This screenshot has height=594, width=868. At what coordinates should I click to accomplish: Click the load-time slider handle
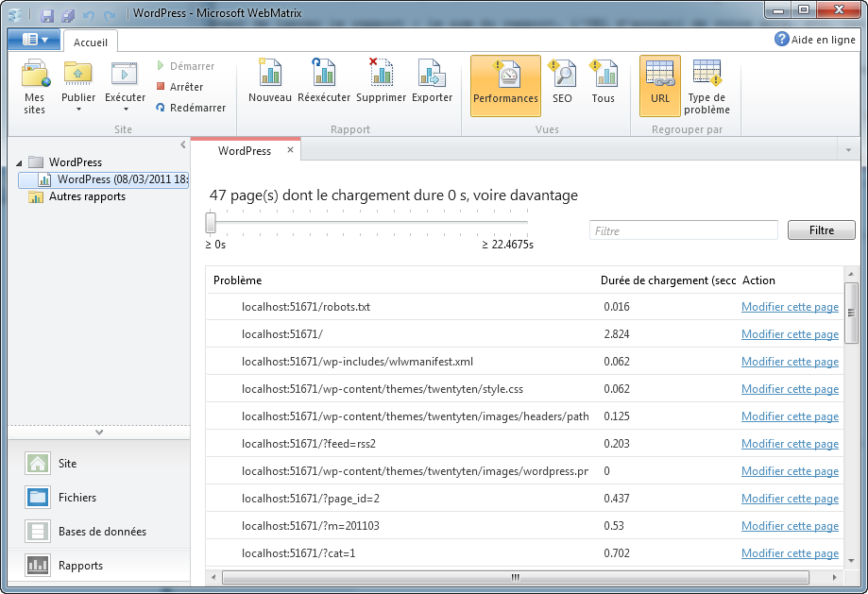211,223
